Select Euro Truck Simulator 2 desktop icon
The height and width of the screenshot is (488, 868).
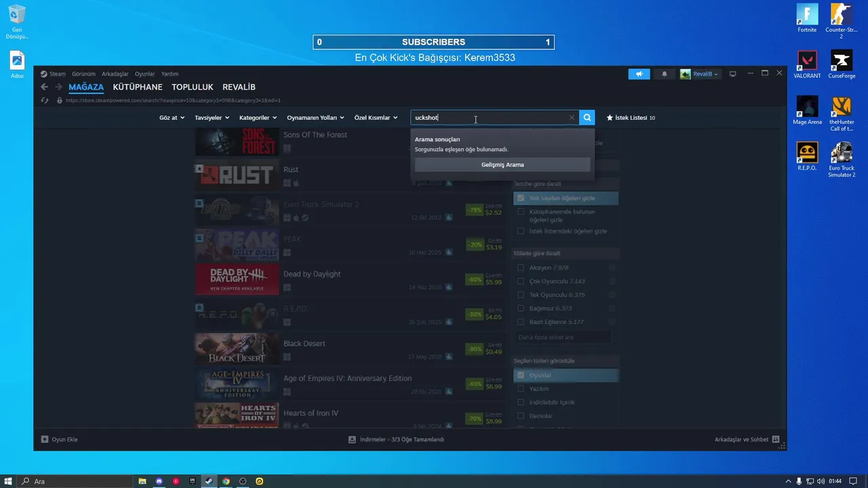(x=842, y=160)
